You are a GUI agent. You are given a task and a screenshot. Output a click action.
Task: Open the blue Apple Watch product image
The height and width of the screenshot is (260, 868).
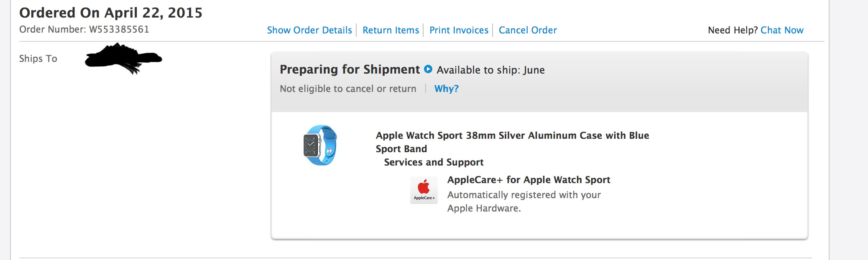click(x=320, y=145)
